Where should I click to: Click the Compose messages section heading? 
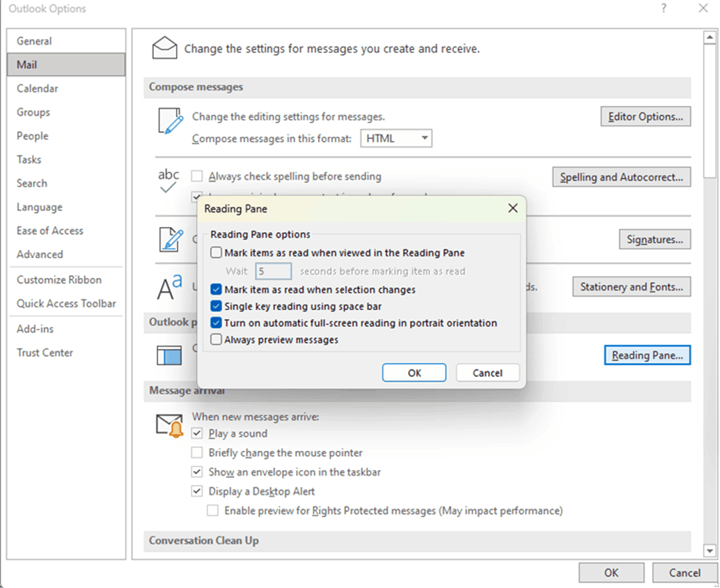point(196,87)
